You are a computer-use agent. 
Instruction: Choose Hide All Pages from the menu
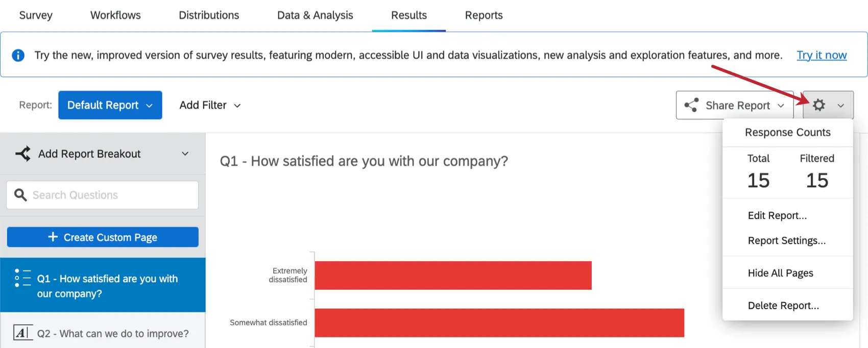click(780, 273)
